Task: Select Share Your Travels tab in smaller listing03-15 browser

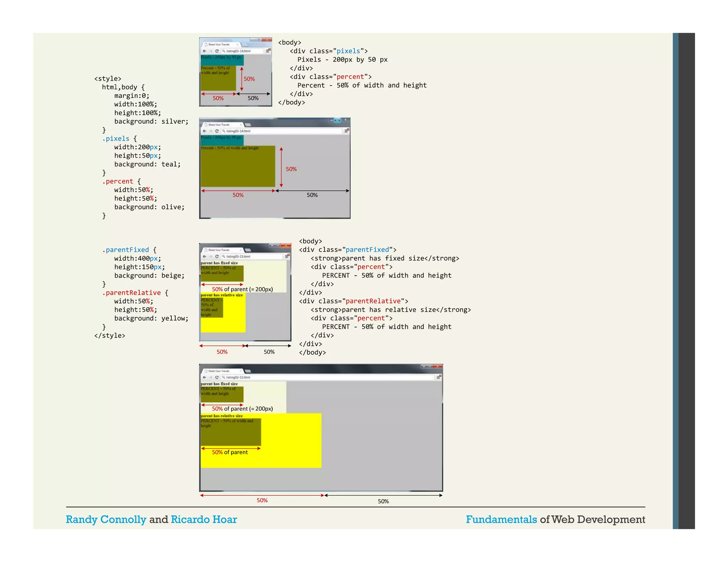Action: [222, 250]
